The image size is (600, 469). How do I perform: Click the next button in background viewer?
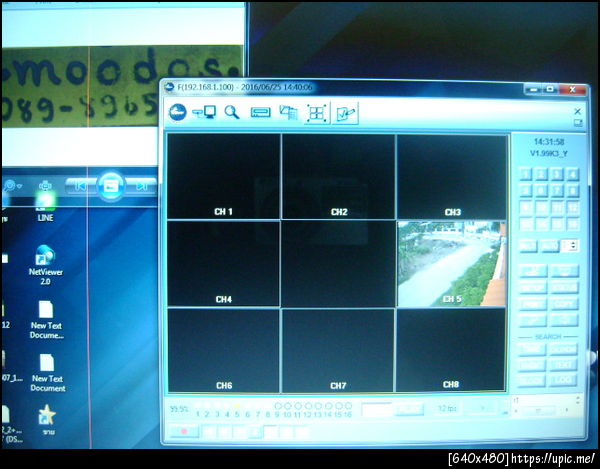pyautogui.click(x=142, y=186)
